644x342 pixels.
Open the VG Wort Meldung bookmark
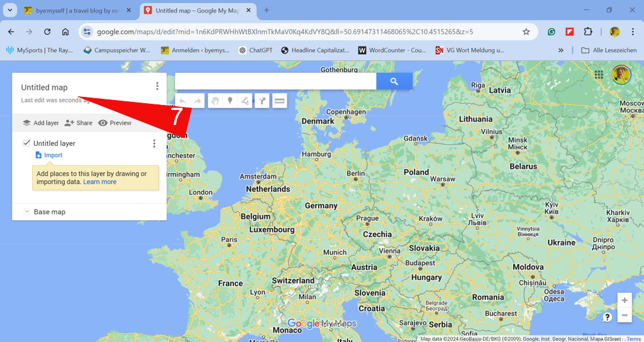[x=470, y=50]
